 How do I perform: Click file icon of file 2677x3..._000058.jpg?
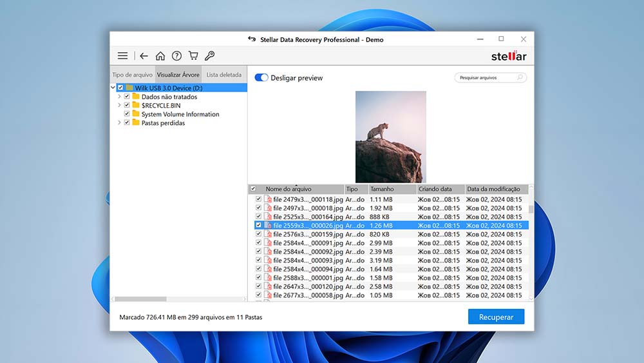pyautogui.click(x=268, y=295)
